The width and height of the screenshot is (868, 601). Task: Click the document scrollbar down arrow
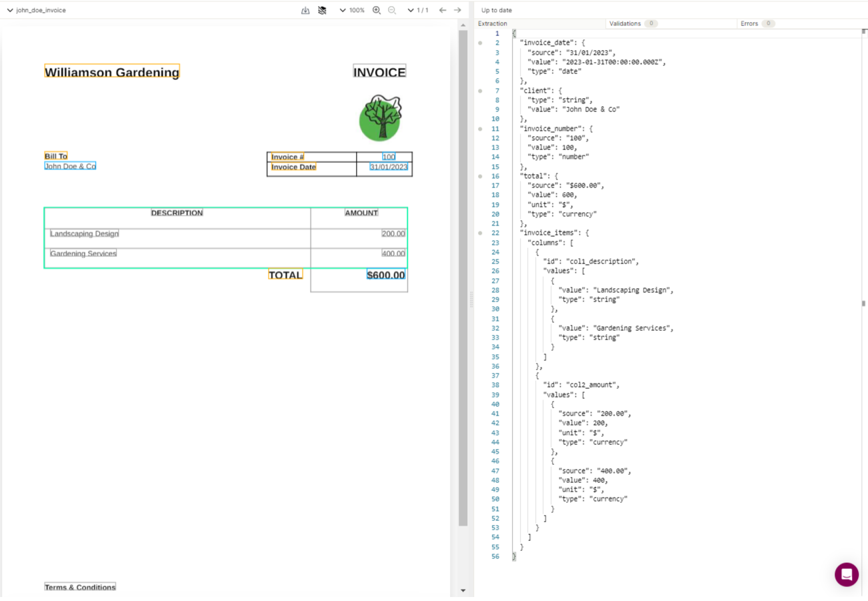coord(463,590)
